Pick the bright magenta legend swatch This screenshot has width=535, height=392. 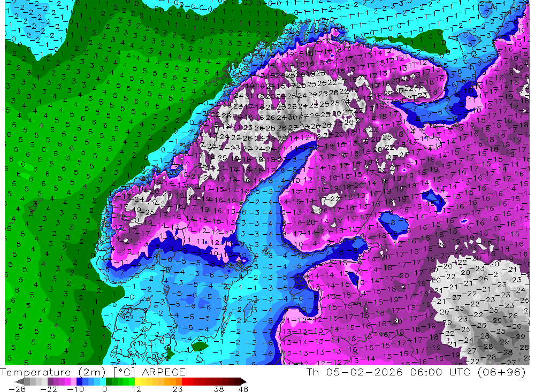pos(67,381)
